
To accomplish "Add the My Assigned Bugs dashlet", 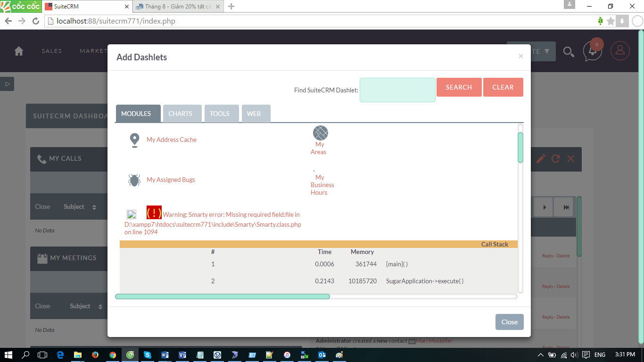I will click(x=171, y=180).
